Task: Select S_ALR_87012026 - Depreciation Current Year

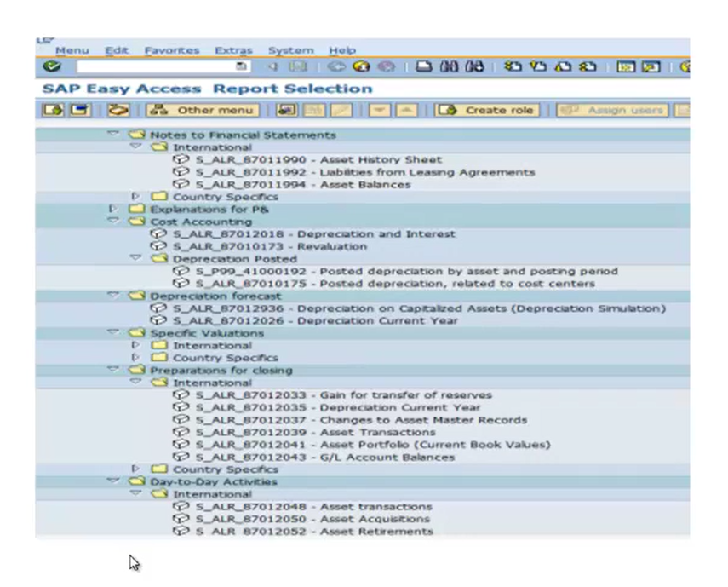Action: tap(315, 321)
